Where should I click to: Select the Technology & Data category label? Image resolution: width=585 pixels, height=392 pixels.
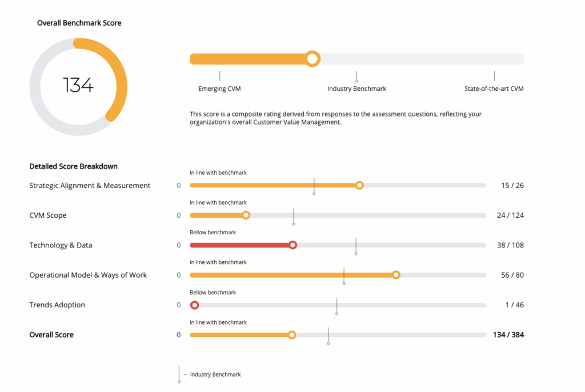pyautogui.click(x=61, y=245)
